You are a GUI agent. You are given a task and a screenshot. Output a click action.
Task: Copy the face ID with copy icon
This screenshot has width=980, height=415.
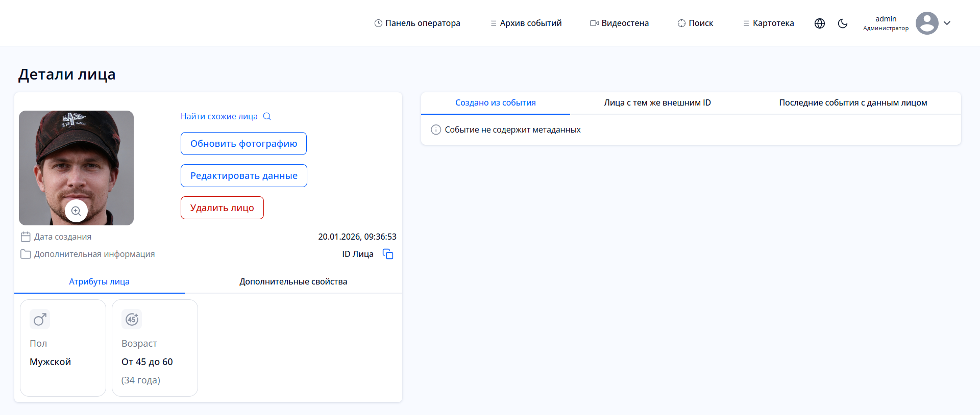(388, 254)
